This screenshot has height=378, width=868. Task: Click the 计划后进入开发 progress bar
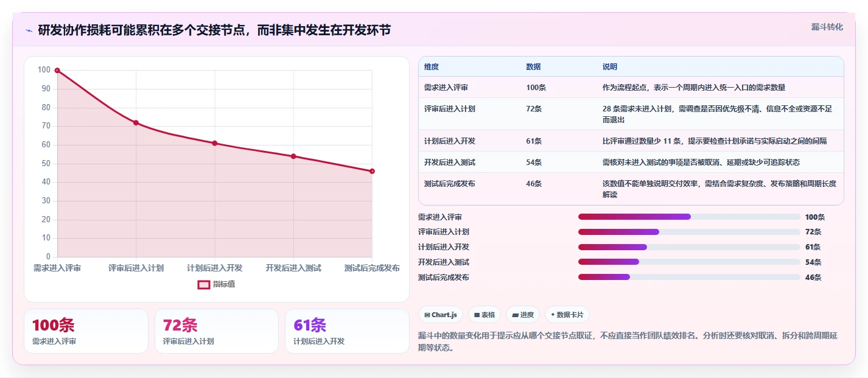click(x=689, y=247)
